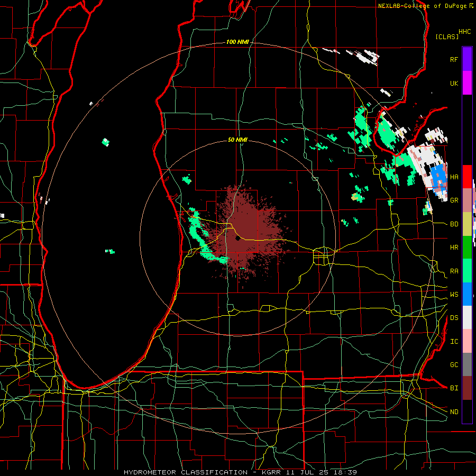This screenshot has width=476, height=476.
Task: Click the HA legend label
Action: (x=454, y=177)
